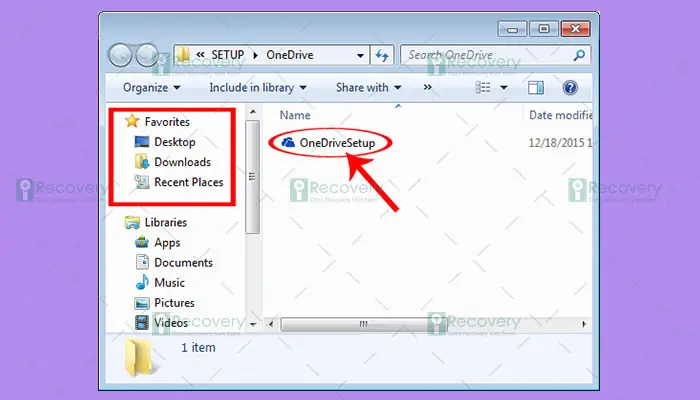Open the Share with menu

pyautogui.click(x=369, y=88)
